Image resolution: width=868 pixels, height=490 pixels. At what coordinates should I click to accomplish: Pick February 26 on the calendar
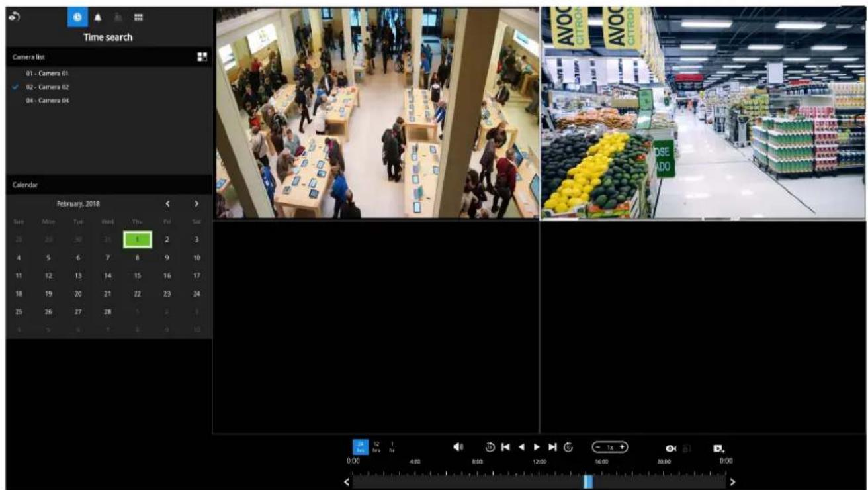pos(48,311)
